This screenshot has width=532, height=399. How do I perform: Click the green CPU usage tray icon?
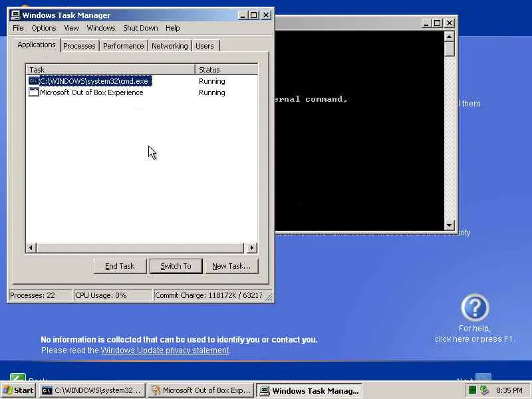pyautogui.click(x=472, y=390)
